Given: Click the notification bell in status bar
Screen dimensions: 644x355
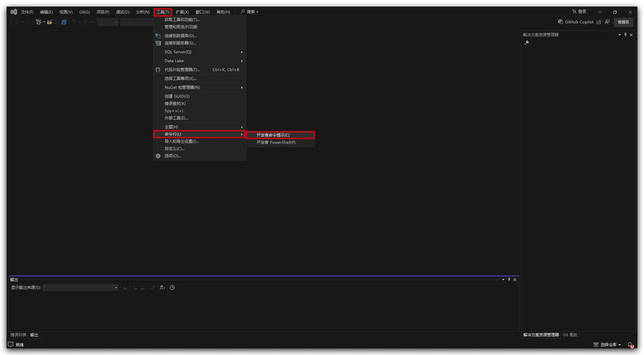Looking at the screenshot, I should (x=630, y=344).
